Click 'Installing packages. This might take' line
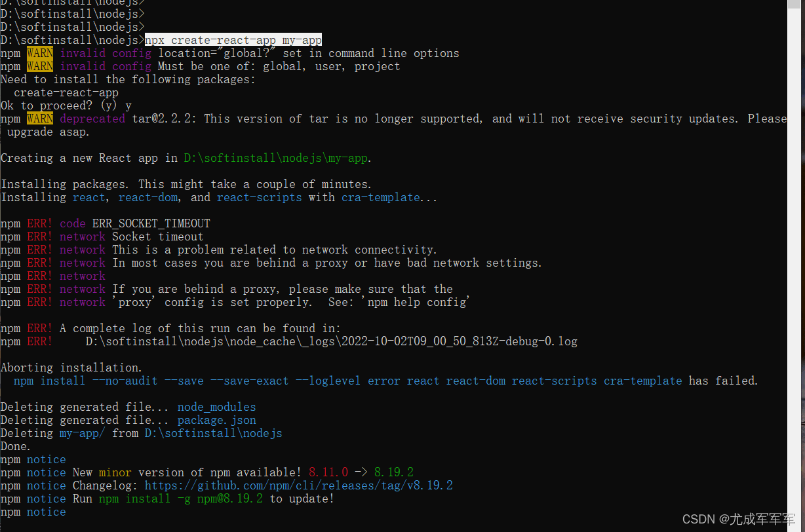 click(186, 184)
